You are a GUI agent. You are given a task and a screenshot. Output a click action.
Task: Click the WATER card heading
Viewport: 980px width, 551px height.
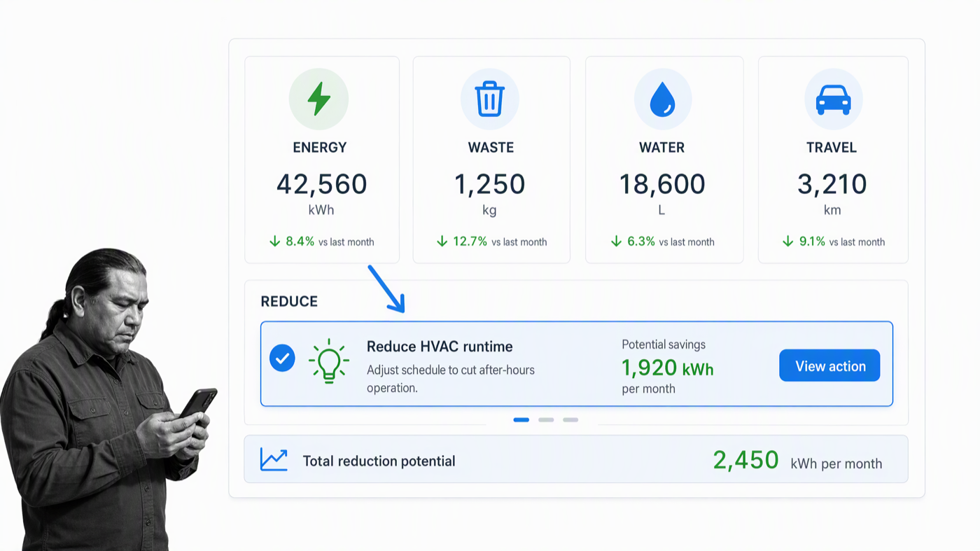click(661, 148)
